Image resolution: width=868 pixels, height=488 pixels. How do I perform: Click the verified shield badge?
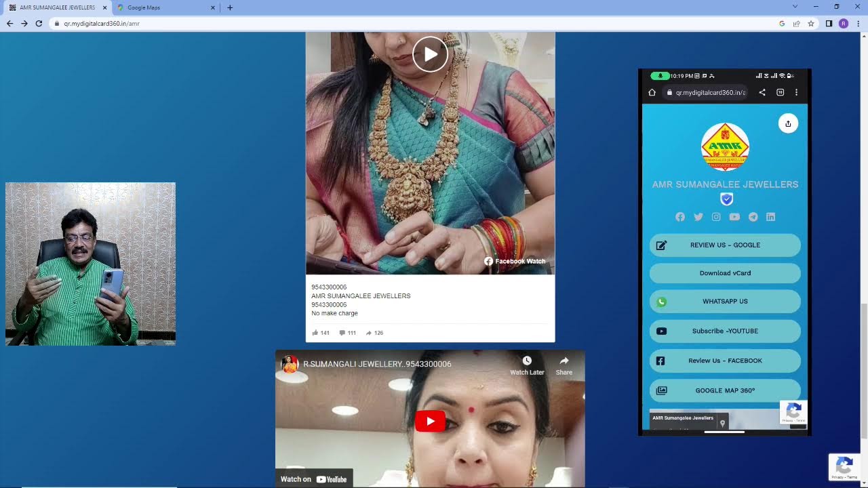tap(726, 199)
